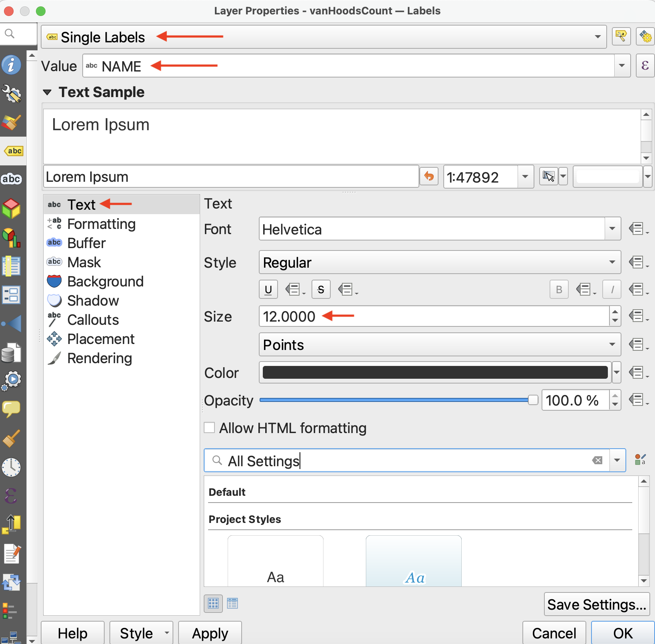Image resolution: width=655 pixels, height=644 pixels.
Task: Open the Temporal clock tab
Action: point(11,467)
